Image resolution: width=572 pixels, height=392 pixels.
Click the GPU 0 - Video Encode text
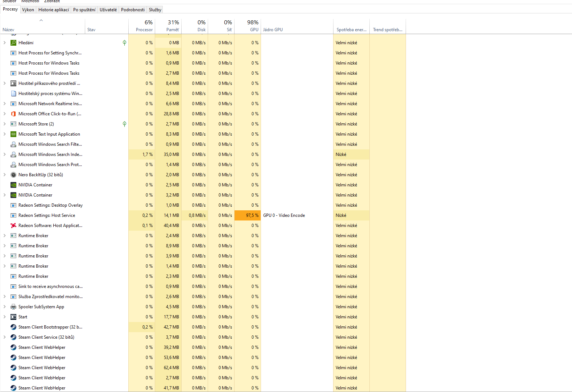click(x=284, y=215)
